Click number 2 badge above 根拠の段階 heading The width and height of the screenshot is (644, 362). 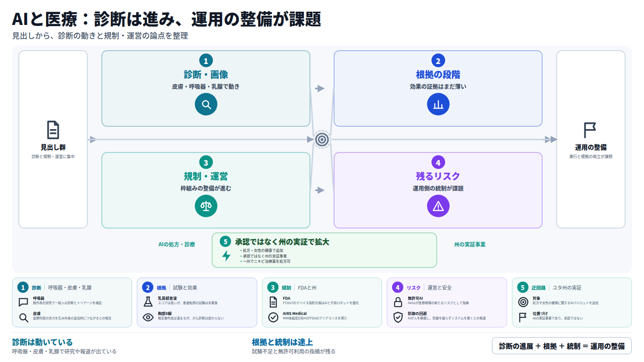tap(438, 61)
